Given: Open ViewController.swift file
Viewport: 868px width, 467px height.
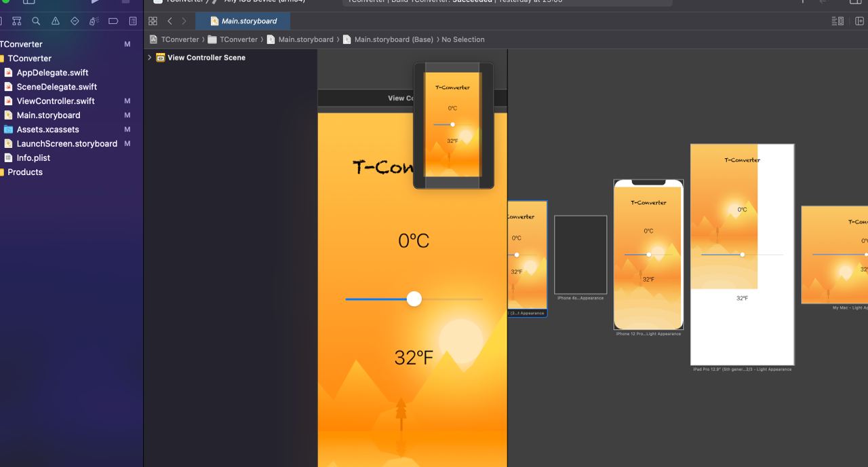Looking at the screenshot, I should [56, 101].
